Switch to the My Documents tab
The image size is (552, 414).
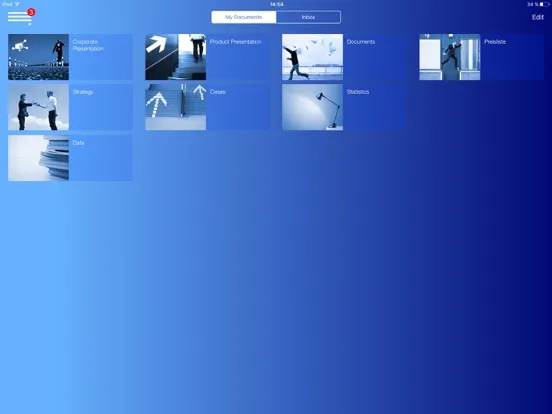pos(244,17)
